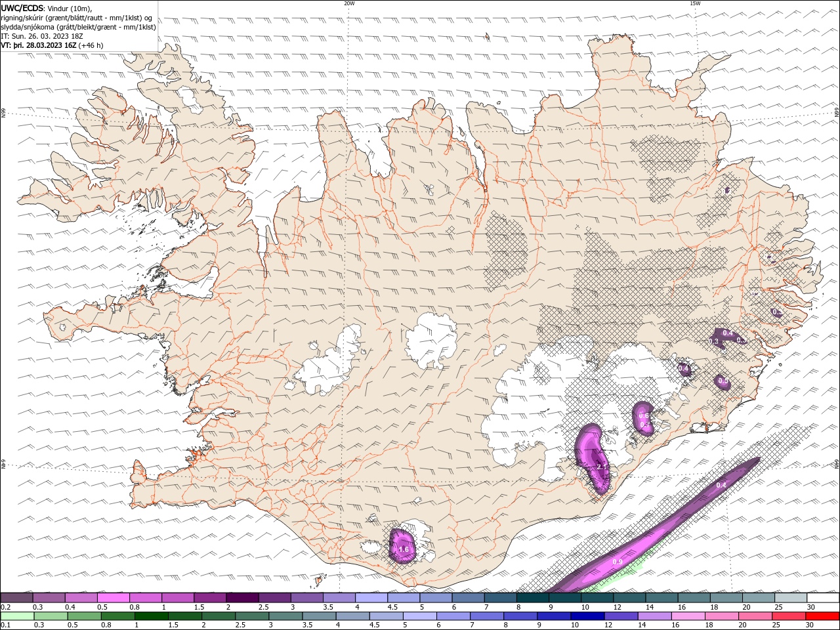Pick top-row legend swatch starting at 0.2
Screen dimensions: 840x630
pos(16,597)
